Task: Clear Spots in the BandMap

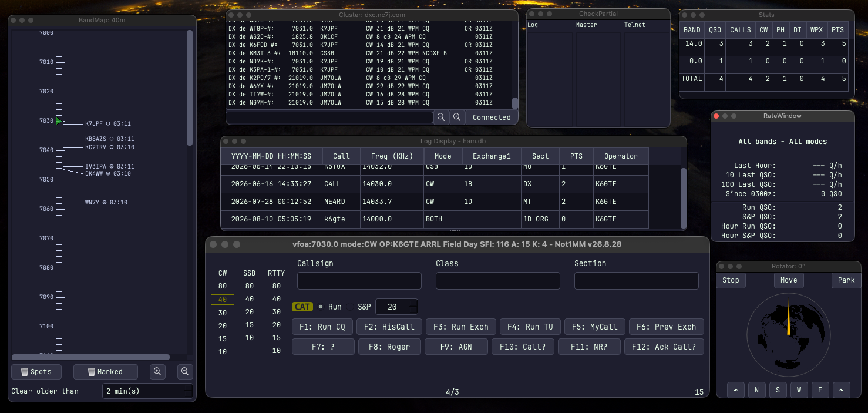Action: [36, 371]
